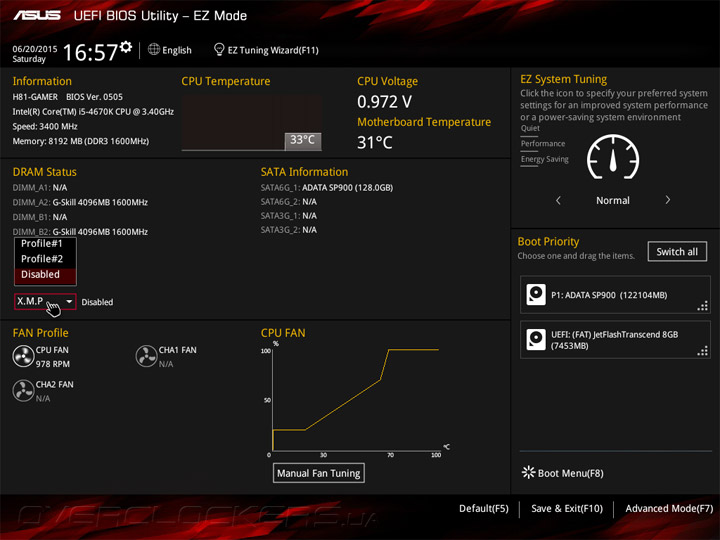Screen dimensions: 720x540
Task: Click the CHA1 FAN fan icon
Action: 146,356
